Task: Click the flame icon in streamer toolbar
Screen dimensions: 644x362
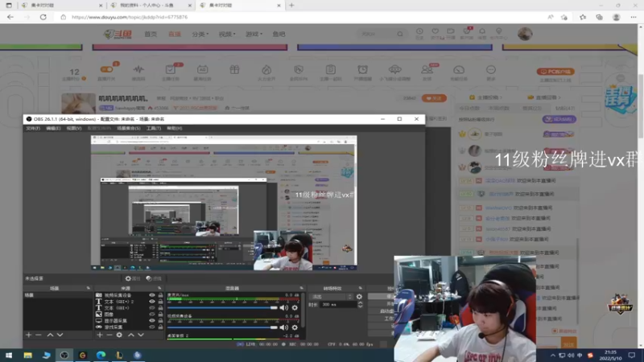Action: (x=266, y=69)
